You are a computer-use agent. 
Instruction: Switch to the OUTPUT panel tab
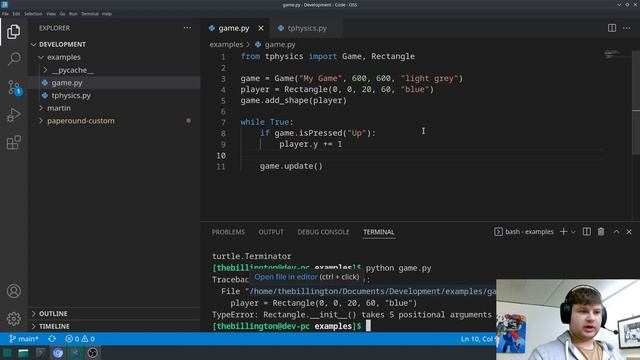tap(271, 232)
